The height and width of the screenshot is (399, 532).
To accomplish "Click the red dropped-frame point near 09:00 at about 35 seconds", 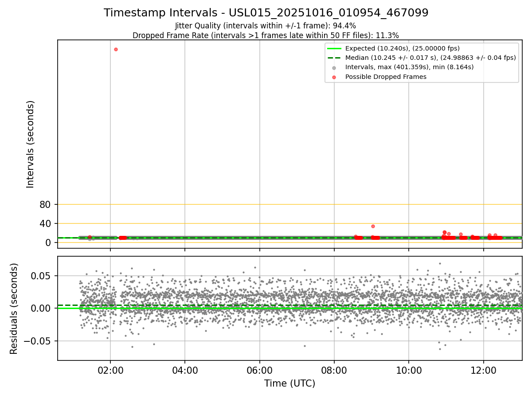I will (373, 226).
